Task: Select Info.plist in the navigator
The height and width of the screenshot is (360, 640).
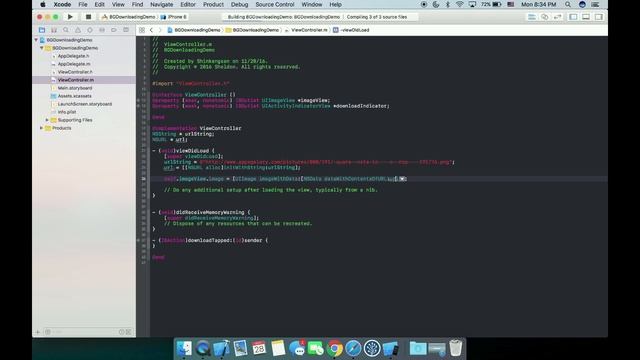Action: [x=67, y=112]
